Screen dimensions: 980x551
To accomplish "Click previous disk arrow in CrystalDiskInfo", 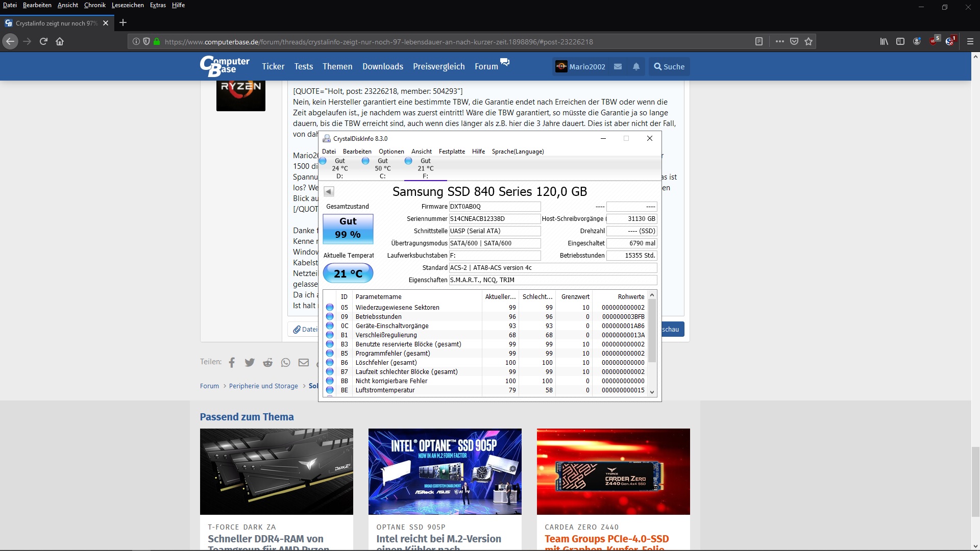I will [329, 192].
